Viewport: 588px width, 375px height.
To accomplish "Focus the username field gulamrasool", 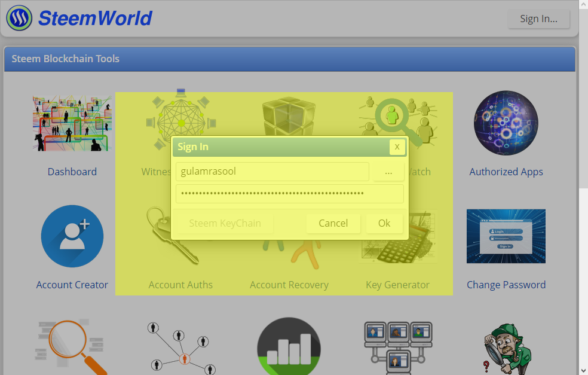I will 272,172.
